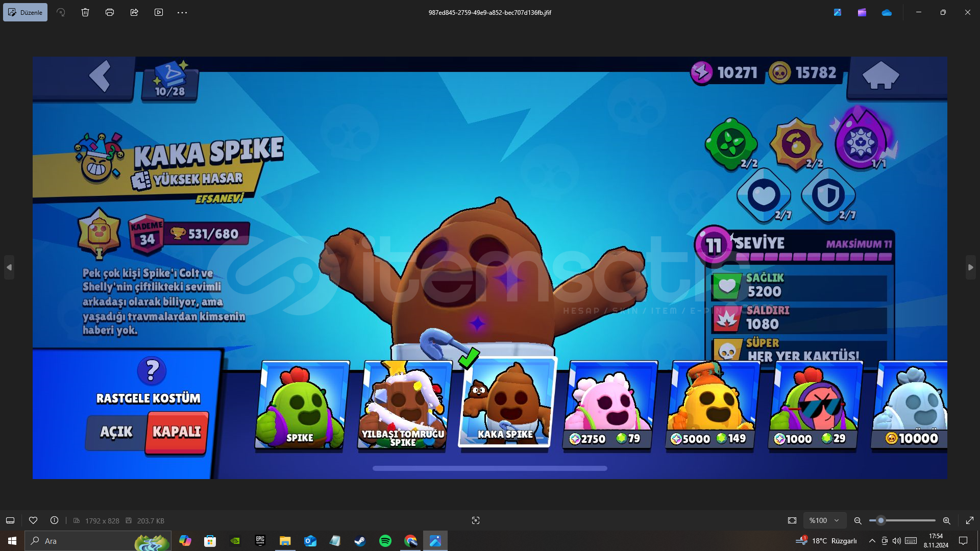
Task: Start slideshow with the play icon
Action: click(x=159, y=12)
